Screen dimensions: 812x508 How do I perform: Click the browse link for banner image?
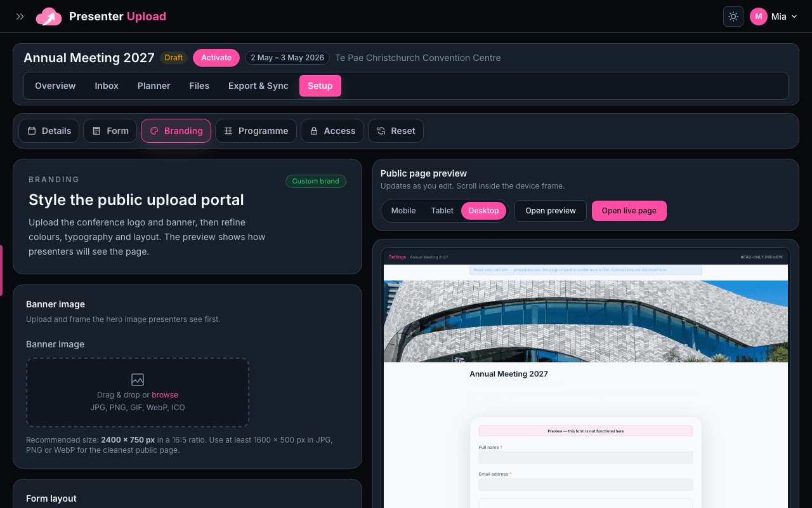[x=165, y=394]
